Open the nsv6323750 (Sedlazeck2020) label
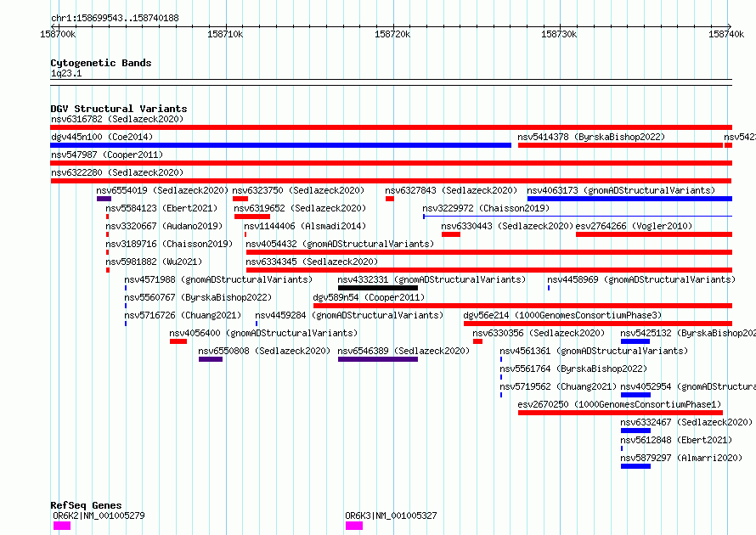Screen dimensions: 756x535 click(298, 190)
